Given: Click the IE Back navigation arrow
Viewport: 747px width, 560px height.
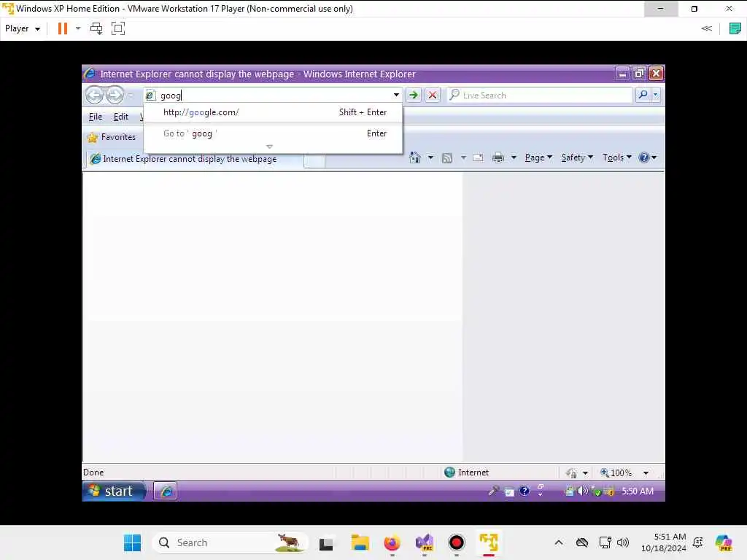Looking at the screenshot, I should coord(94,96).
